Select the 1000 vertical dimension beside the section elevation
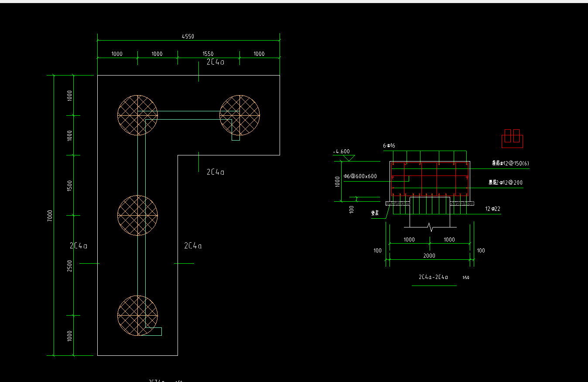 tap(337, 182)
